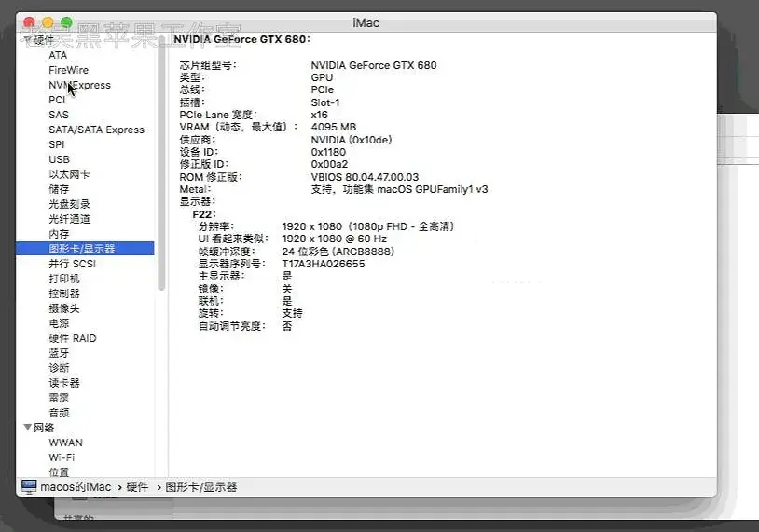The width and height of the screenshot is (759, 532).
Task: Click macos的iMac in the path bar
Action: (x=76, y=487)
